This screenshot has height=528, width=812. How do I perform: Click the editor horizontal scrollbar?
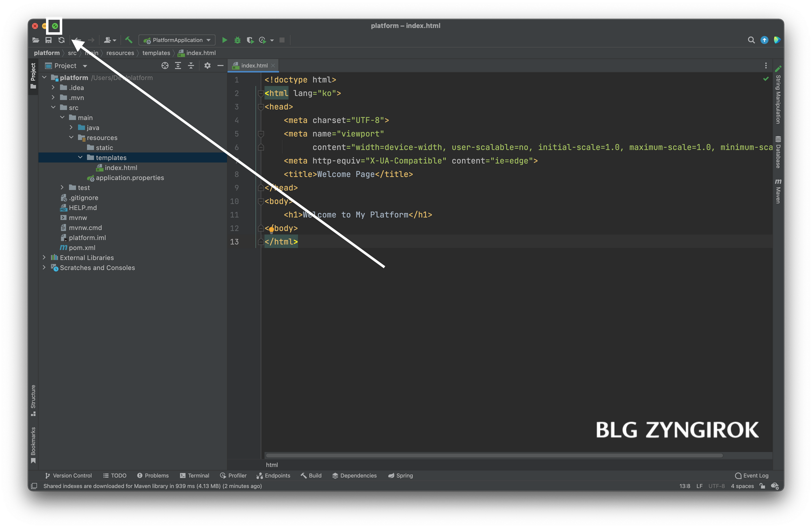[x=494, y=455]
